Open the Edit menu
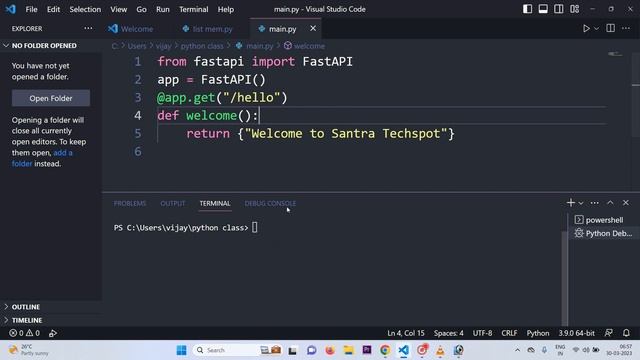640x360 pixels. (53, 9)
